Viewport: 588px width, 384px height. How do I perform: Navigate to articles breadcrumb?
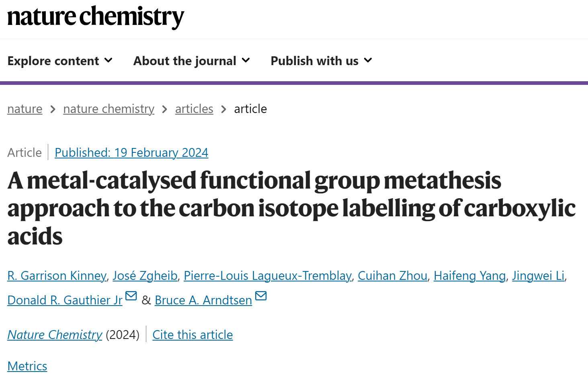(x=194, y=109)
